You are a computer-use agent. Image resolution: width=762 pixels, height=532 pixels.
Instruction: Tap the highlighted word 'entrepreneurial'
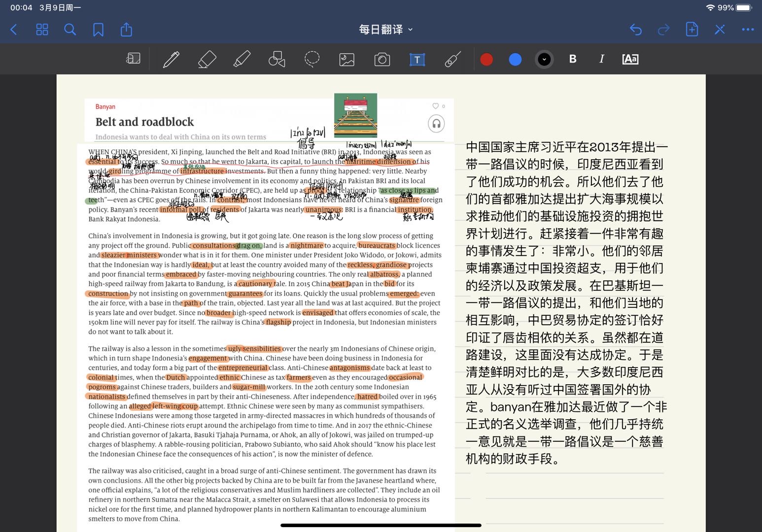tap(243, 367)
